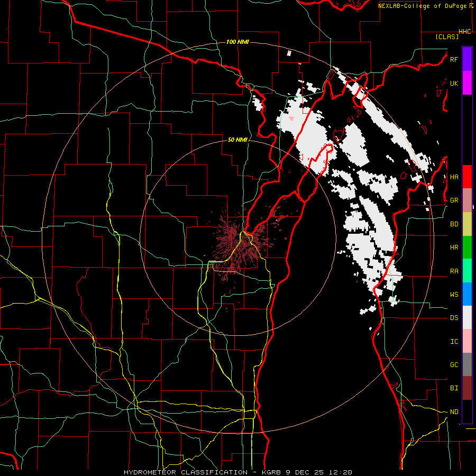Click the HR legend label
476x476 pixels.
tap(454, 248)
